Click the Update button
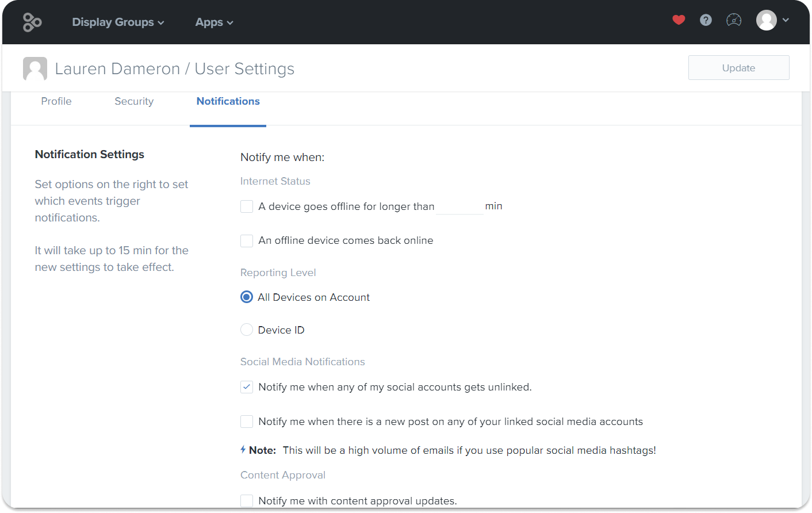The width and height of the screenshot is (812, 513). 738,68
